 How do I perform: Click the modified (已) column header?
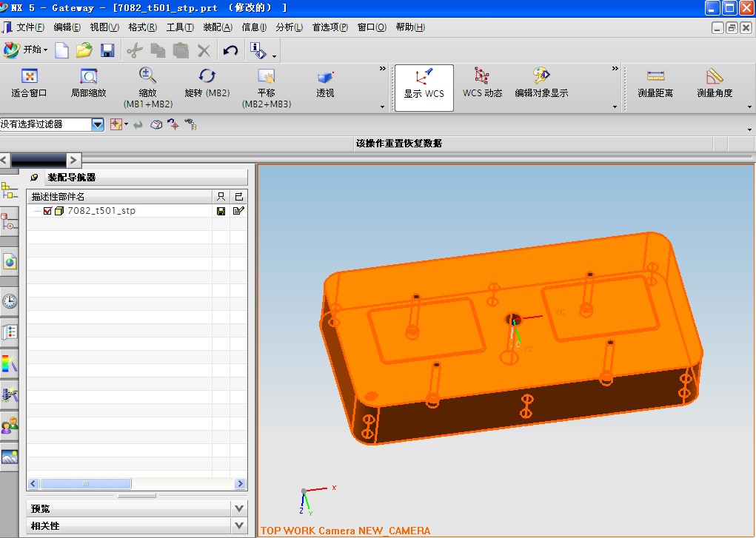[238, 197]
